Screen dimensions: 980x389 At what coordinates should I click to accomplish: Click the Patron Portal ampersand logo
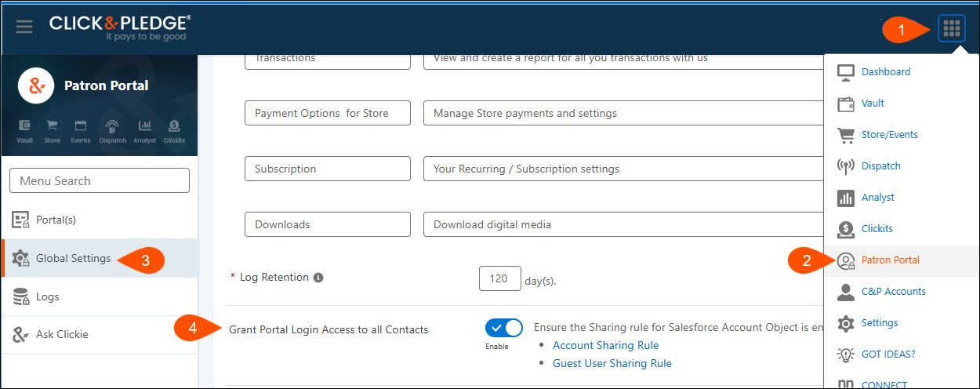tap(36, 85)
